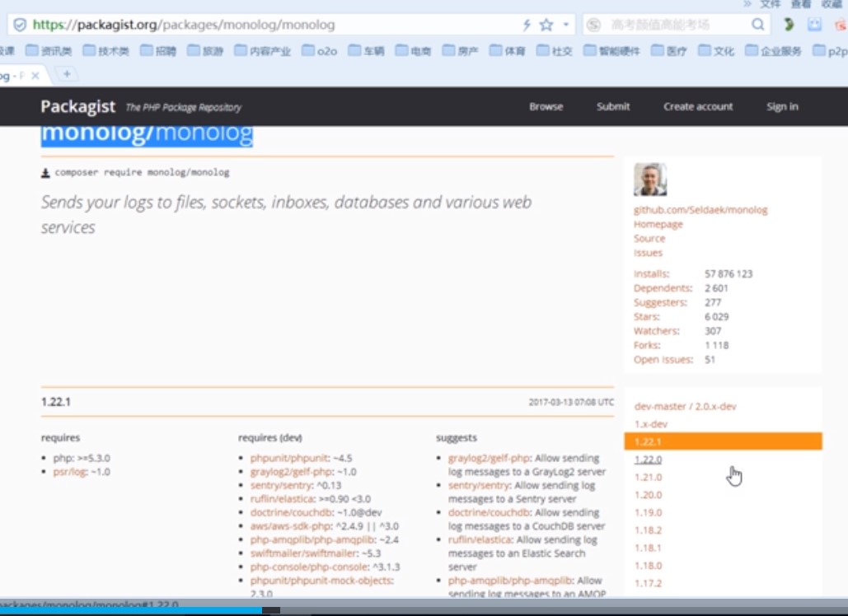Click the green browser extension icon
The width and height of the screenshot is (848, 616).
coord(789,25)
